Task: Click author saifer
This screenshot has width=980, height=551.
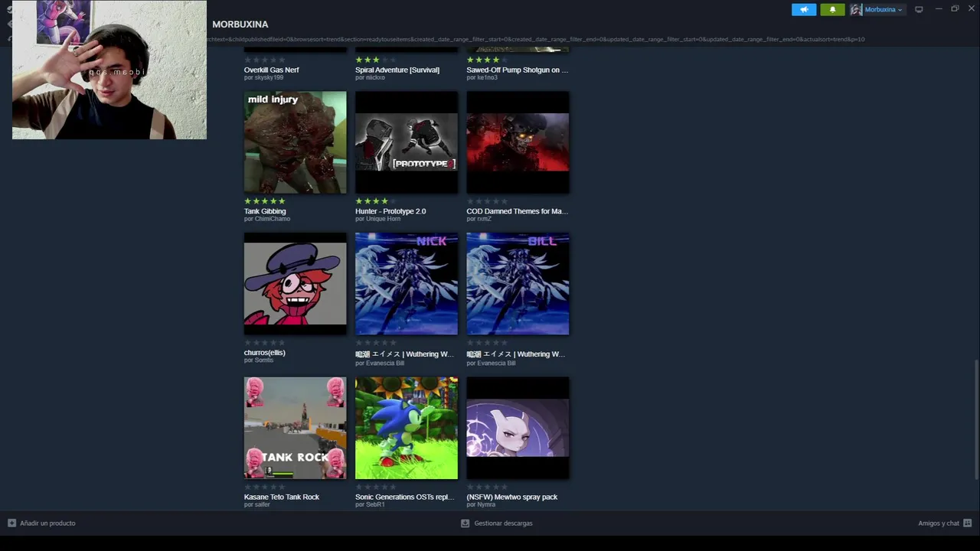Action: pos(262,505)
